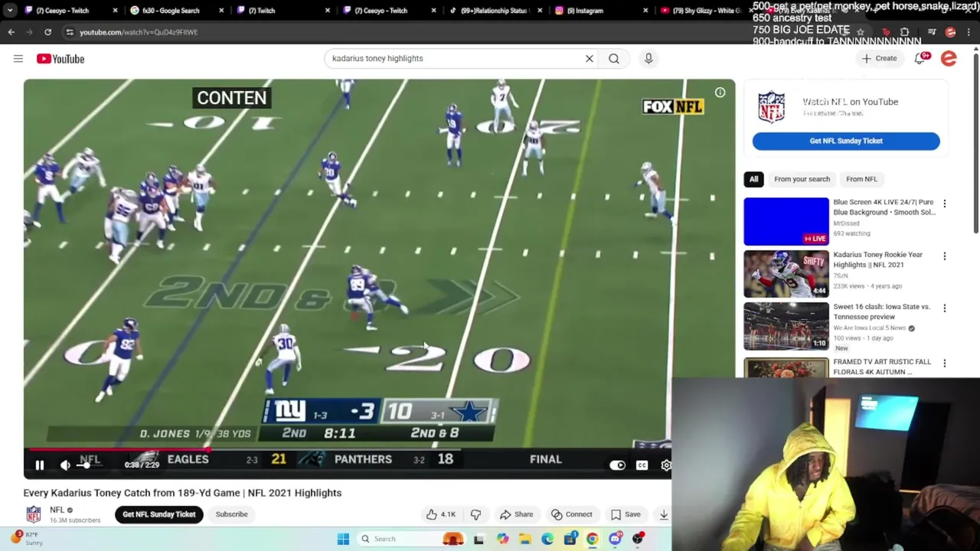The height and width of the screenshot is (551, 980).
Task: Open more options for the FRAMED TV ART video
Action: point(944,364)
